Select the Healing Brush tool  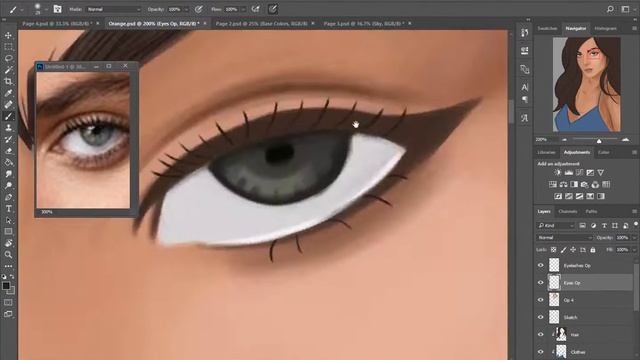(8, 104)
